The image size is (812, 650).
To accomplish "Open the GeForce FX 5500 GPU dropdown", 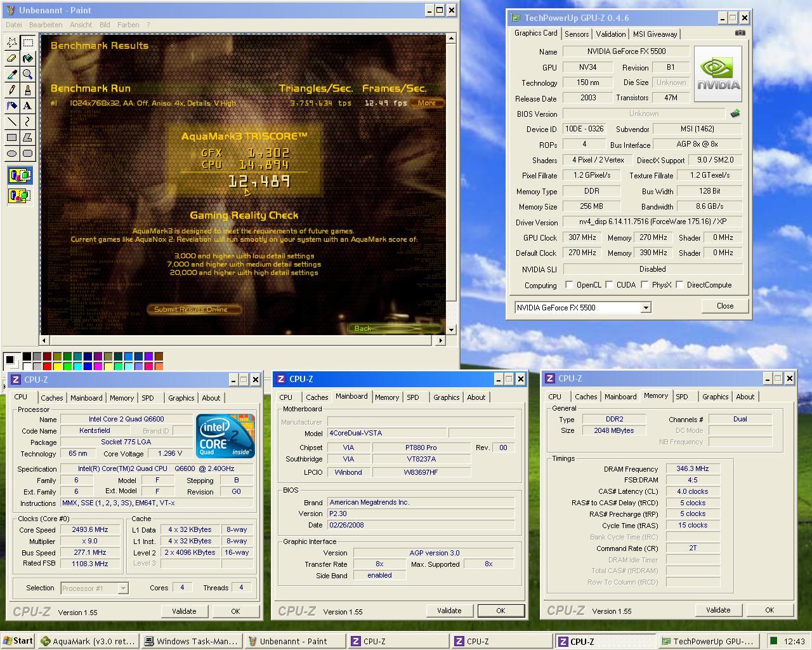I will (x=646, y=308).
